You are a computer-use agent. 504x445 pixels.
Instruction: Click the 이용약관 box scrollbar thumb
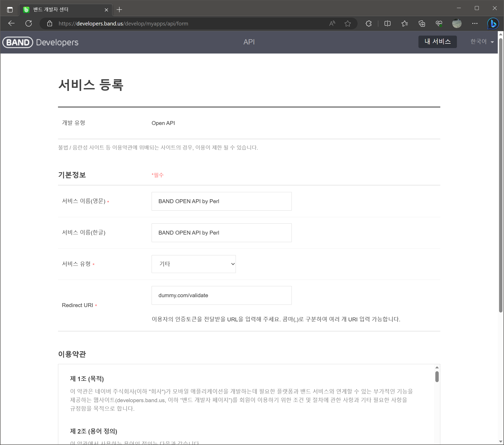pos(437,377)
